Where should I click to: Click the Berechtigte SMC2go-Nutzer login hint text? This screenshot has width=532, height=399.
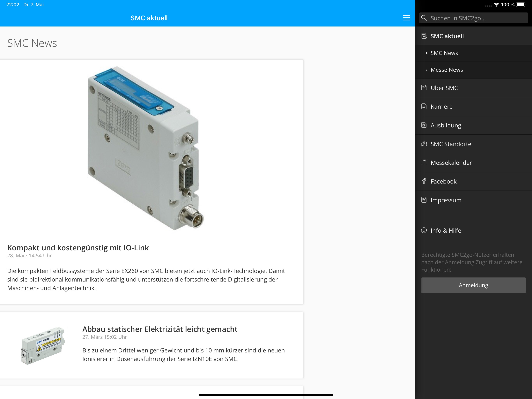472,262
